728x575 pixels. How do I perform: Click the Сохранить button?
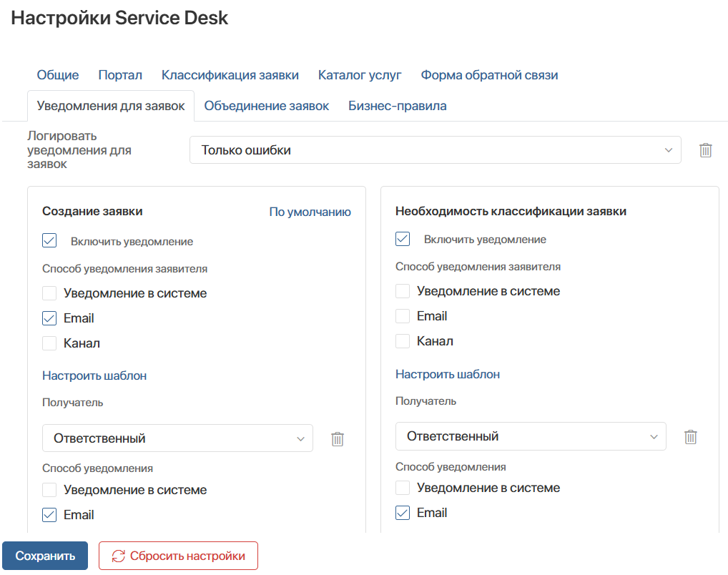[x=45, y=556]
